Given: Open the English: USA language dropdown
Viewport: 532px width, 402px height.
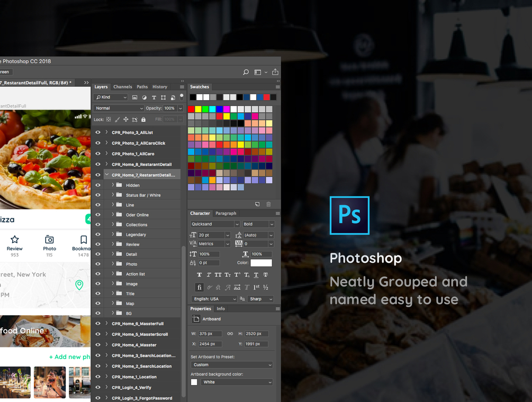Looking at the screenshot, I should point(214,299).
